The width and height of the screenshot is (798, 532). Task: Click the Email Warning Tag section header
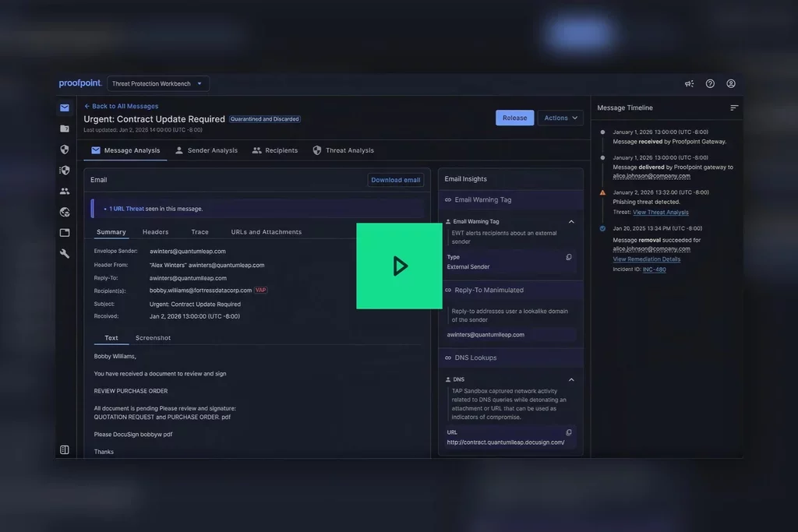coord(510,200)
